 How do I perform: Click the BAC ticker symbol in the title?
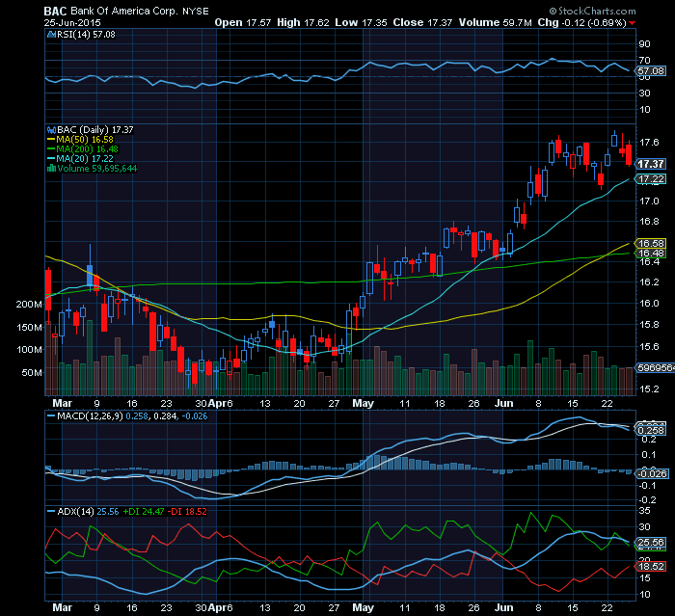tap(55, 12)
